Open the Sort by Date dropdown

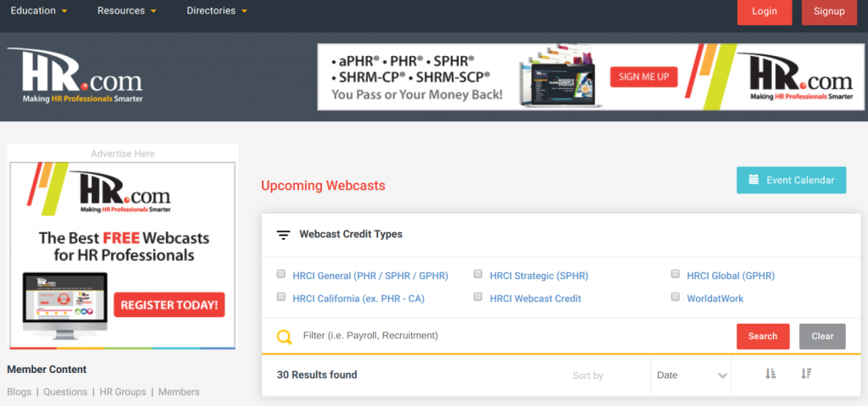pyautogui.click(x=691, y=375)
